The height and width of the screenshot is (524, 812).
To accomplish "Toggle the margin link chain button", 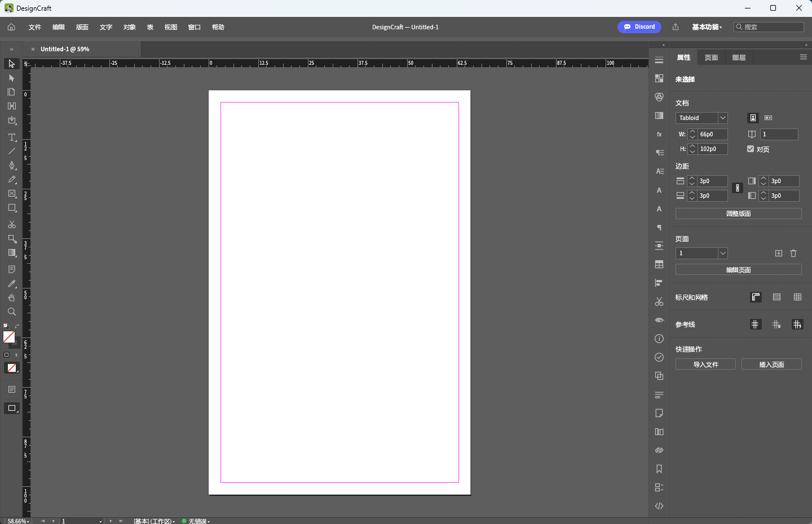I will (738, 188).
